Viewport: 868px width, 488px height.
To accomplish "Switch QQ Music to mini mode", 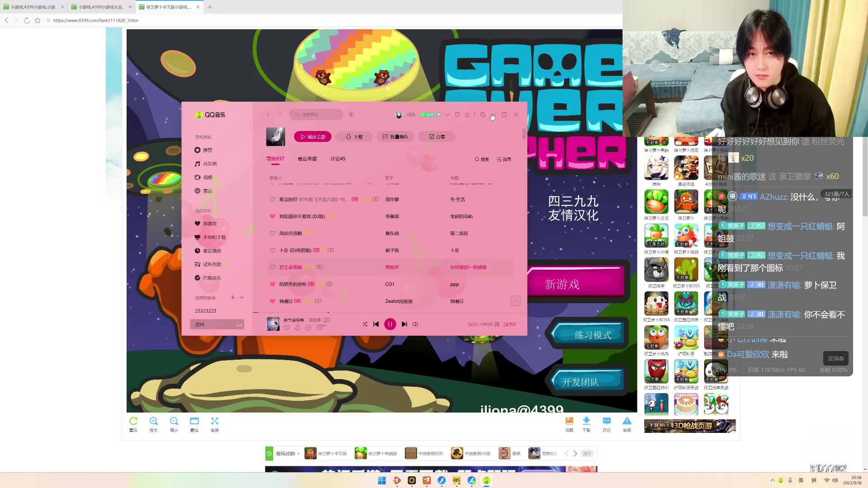I will pyautogui.click(x=483, y=115).
